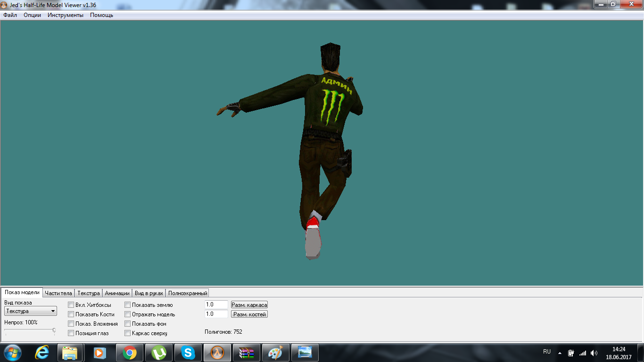
Task: Open the volume speaker tray icon
Action: pyautogui.click(x=594, y=353)
